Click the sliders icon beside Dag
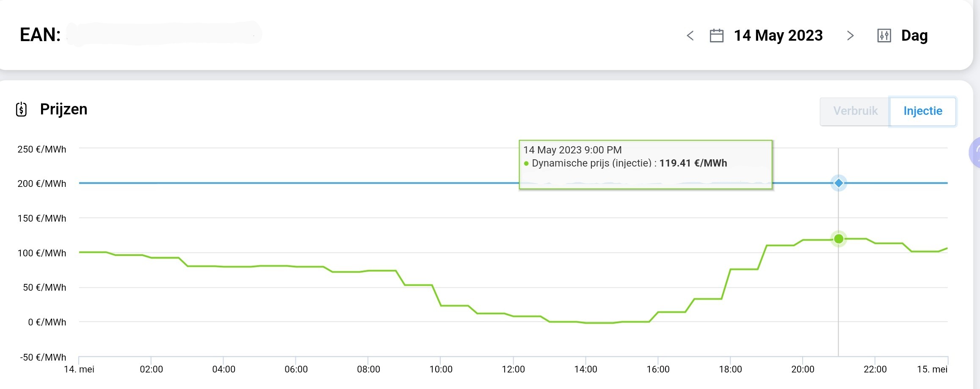Screen dimensions: 980x389 (884, 36)
